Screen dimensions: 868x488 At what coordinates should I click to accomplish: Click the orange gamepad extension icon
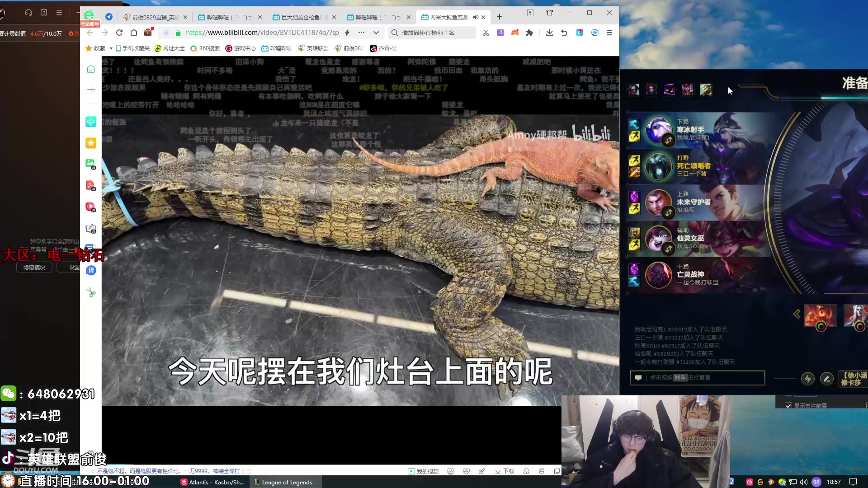[515, 33]
